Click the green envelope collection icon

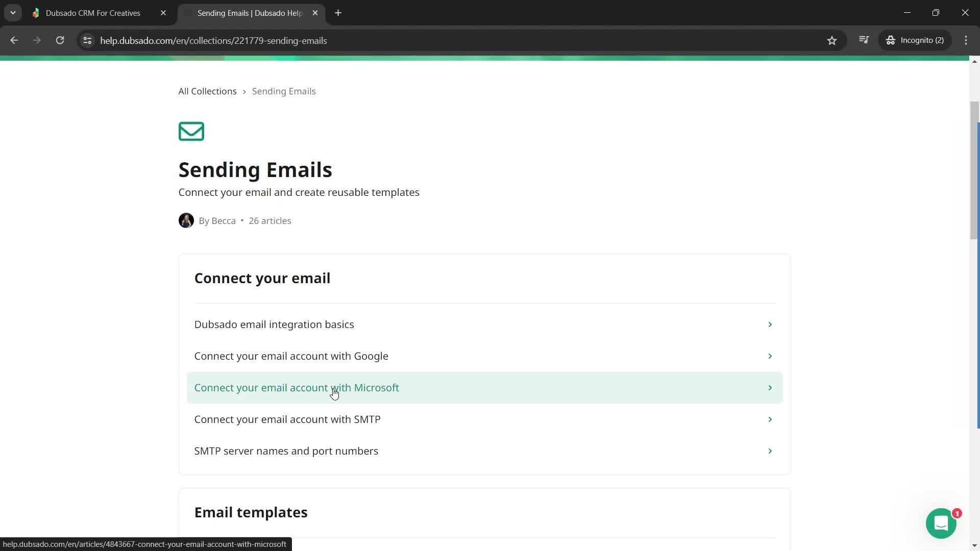click(191, 131)
